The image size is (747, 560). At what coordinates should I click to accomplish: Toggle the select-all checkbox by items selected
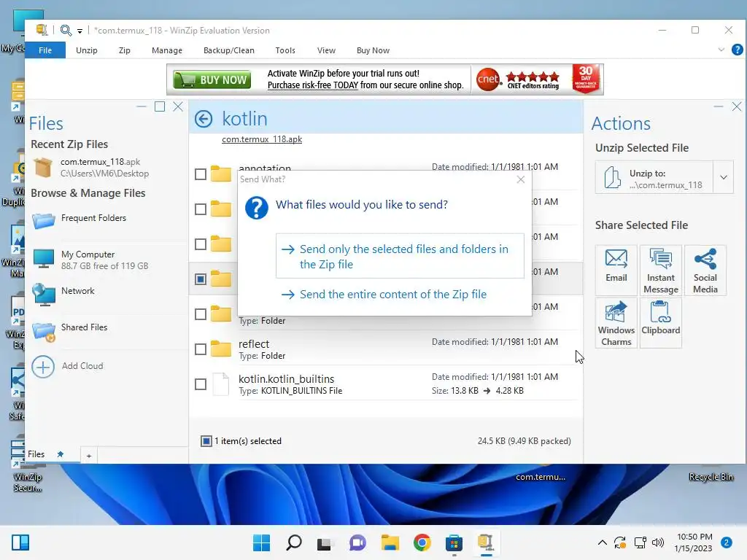click(x=206, y=441)
